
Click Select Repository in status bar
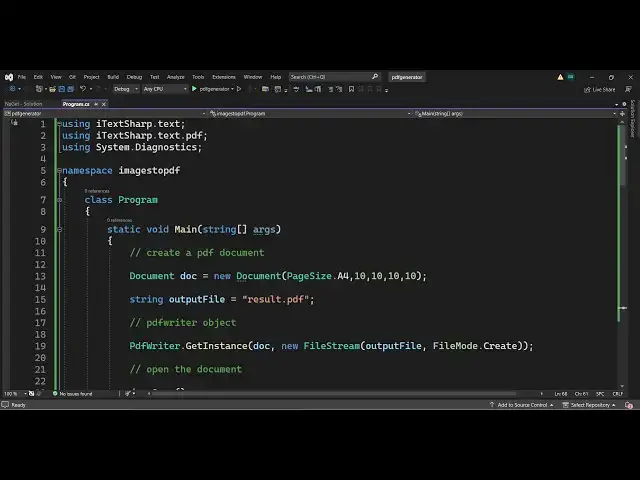coord(589,405)
